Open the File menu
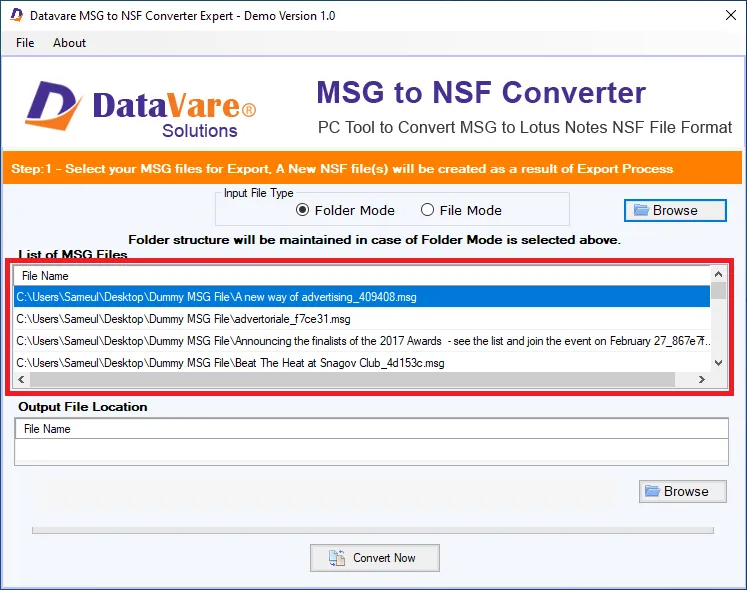The image size is (747, 590). click(25, 43)
